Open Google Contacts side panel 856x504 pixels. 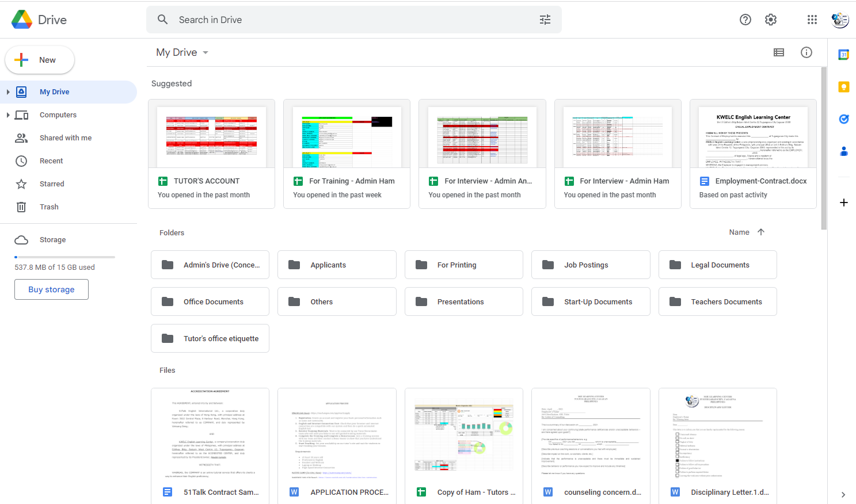click(844, 151)
